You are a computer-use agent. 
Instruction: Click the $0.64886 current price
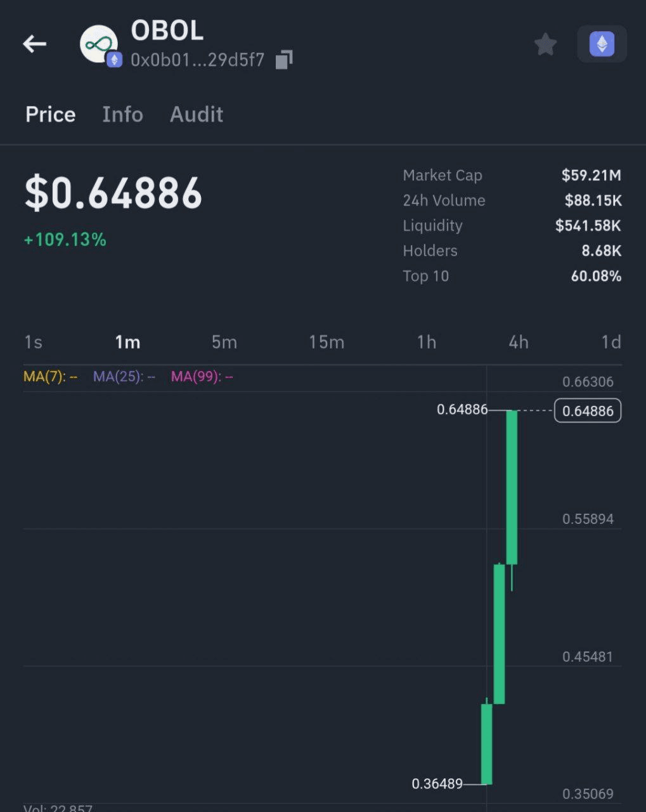pos(113,193)
